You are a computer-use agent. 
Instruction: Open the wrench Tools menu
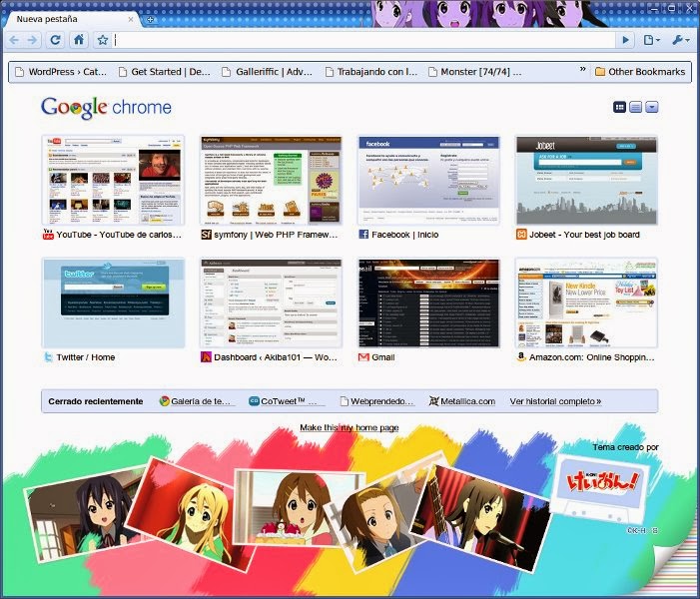[x=680, y=40]
